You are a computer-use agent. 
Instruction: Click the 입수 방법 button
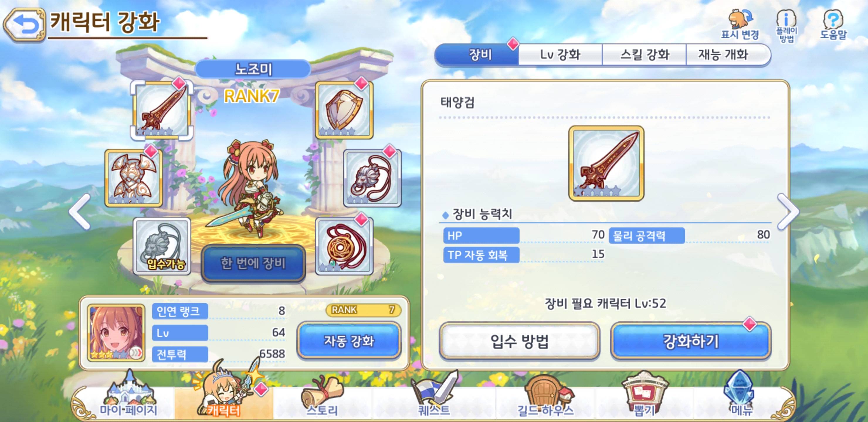point(519,341)
